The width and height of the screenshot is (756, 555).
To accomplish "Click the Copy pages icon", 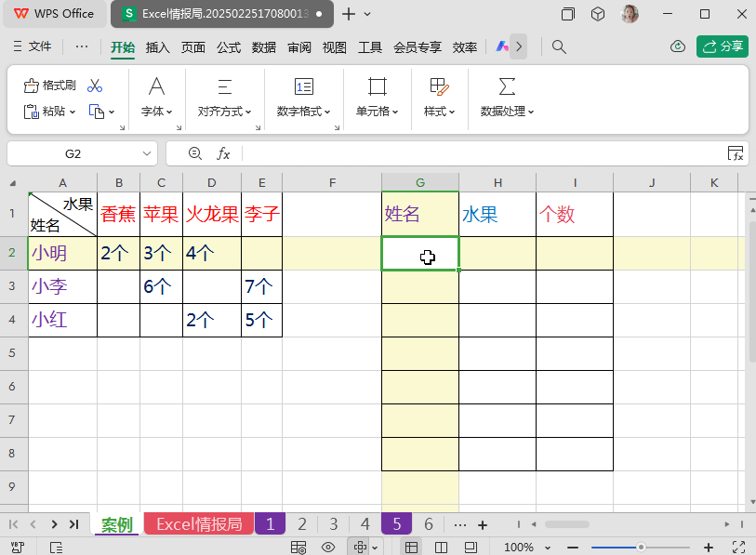I will (97, 112).
